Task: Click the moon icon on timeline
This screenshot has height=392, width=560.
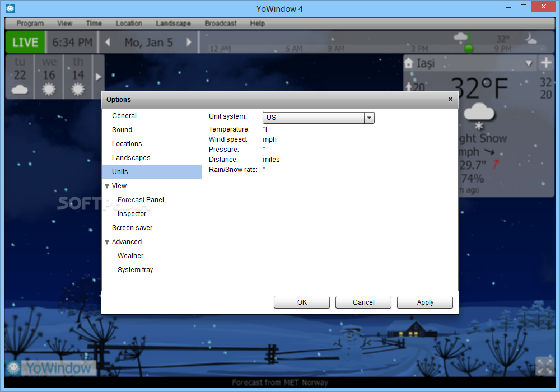Action: (530, 38)
